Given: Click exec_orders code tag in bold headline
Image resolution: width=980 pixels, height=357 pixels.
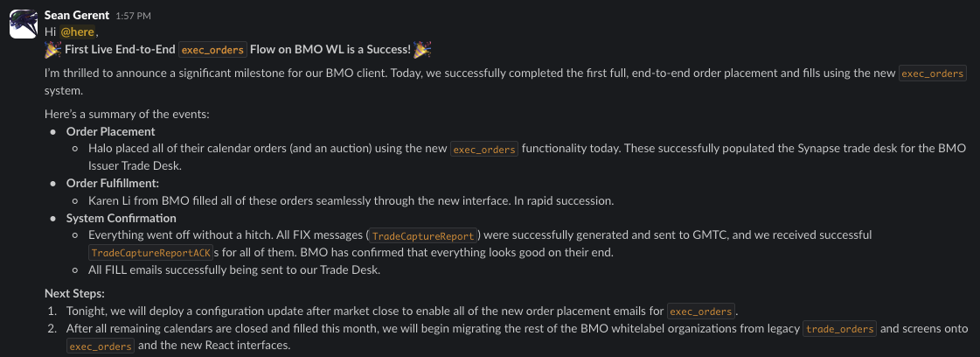Looking at the screenshot, I should 212,50.
